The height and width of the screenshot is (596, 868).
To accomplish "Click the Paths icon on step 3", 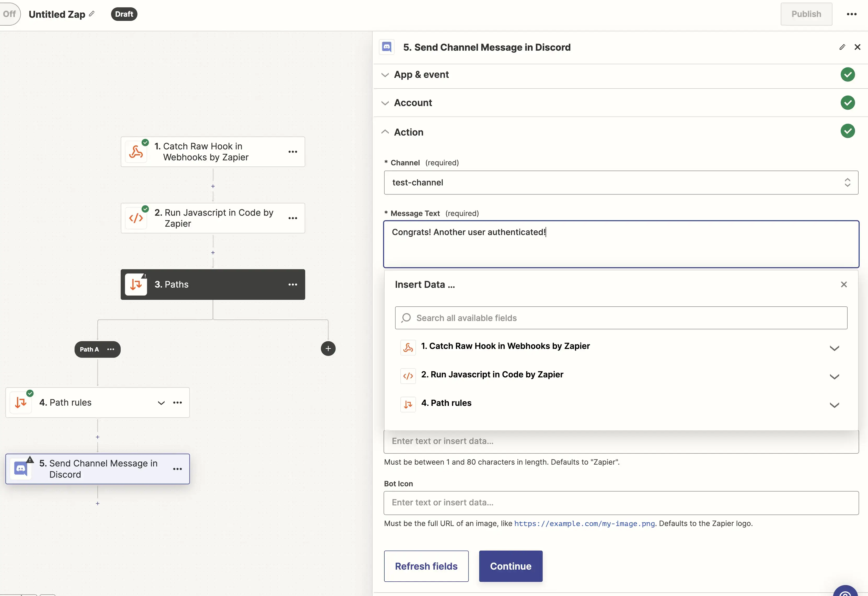I will (136, 285).
